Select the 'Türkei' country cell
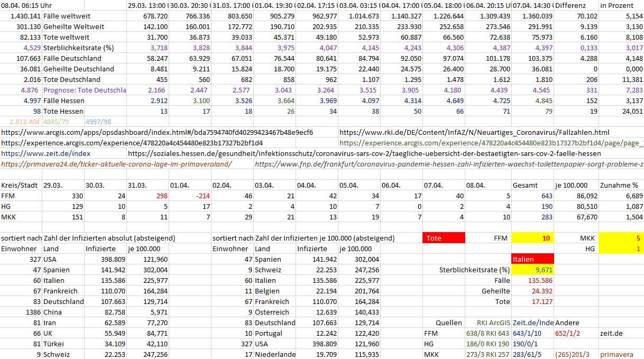Screen dimensions: 644x359 click(x=54, y=344)
